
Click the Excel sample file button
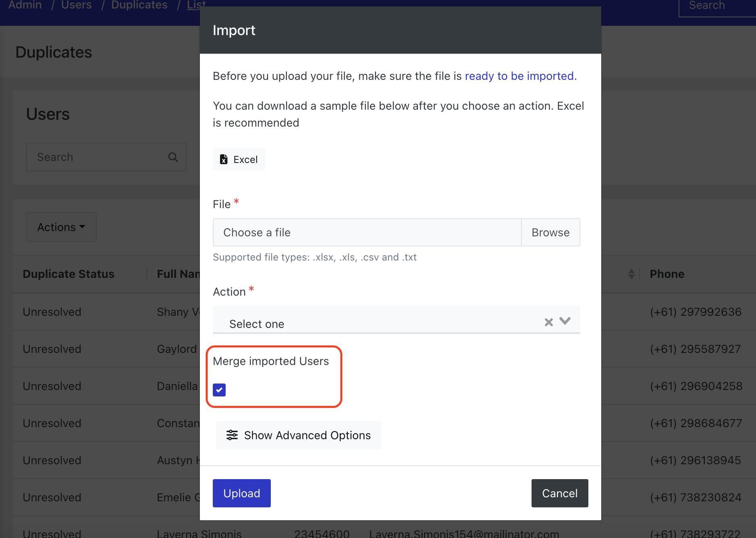239,159
